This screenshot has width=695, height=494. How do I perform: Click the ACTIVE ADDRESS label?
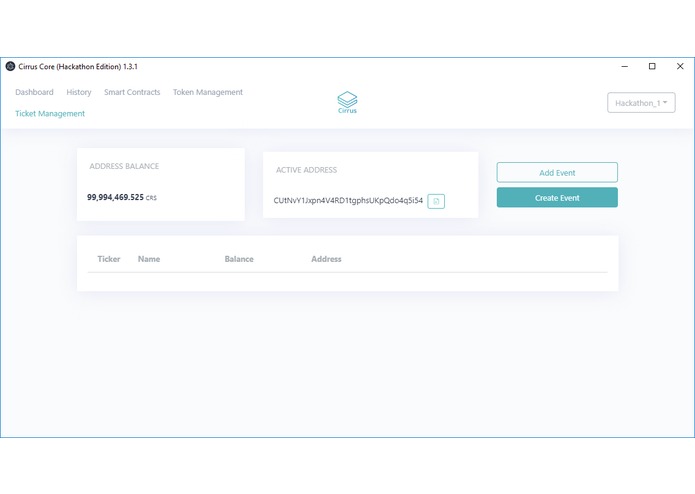pos(306,170)
